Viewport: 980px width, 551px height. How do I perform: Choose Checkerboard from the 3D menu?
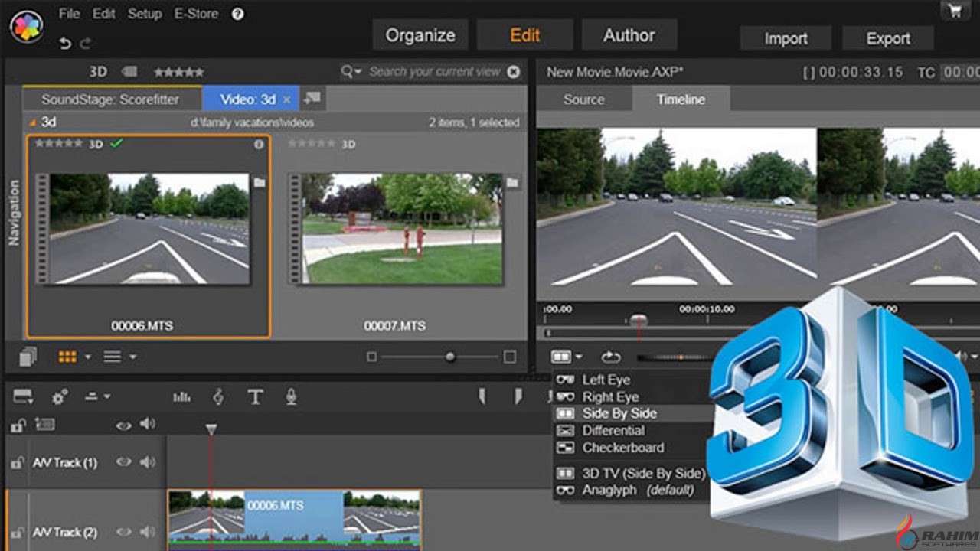click(622, 448)
